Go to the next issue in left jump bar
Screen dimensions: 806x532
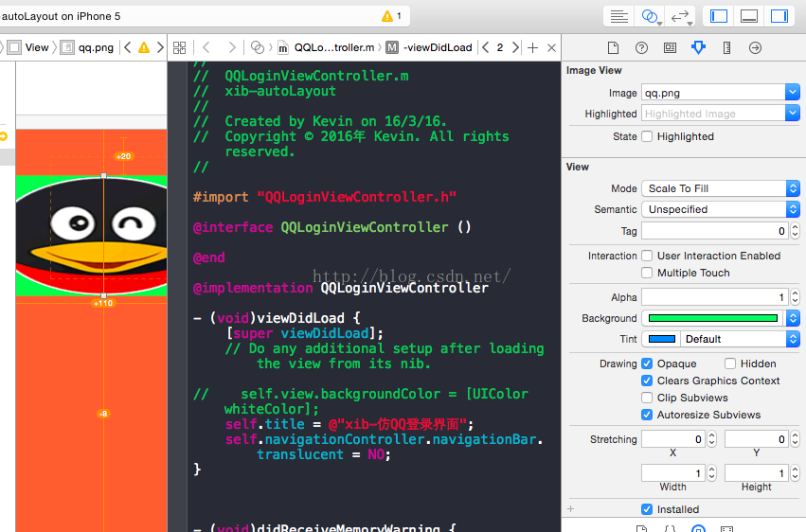pos(160,47)
